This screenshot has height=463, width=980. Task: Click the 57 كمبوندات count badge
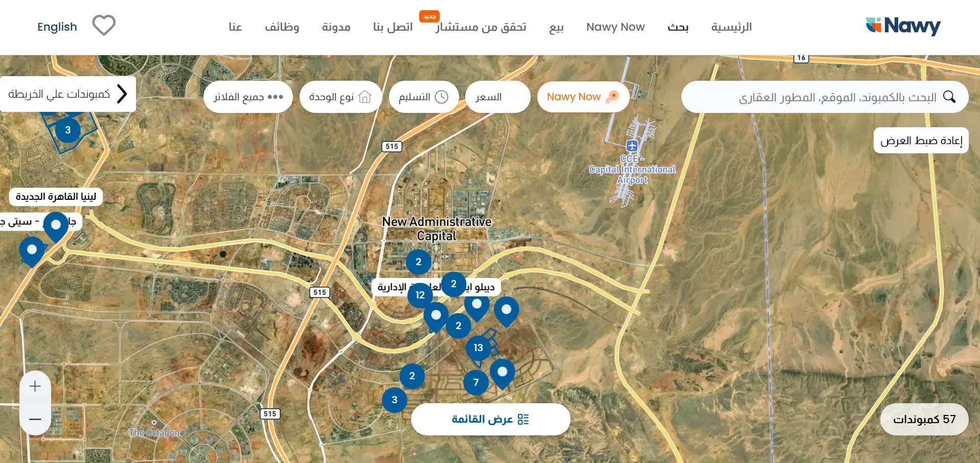click(924, 419)
